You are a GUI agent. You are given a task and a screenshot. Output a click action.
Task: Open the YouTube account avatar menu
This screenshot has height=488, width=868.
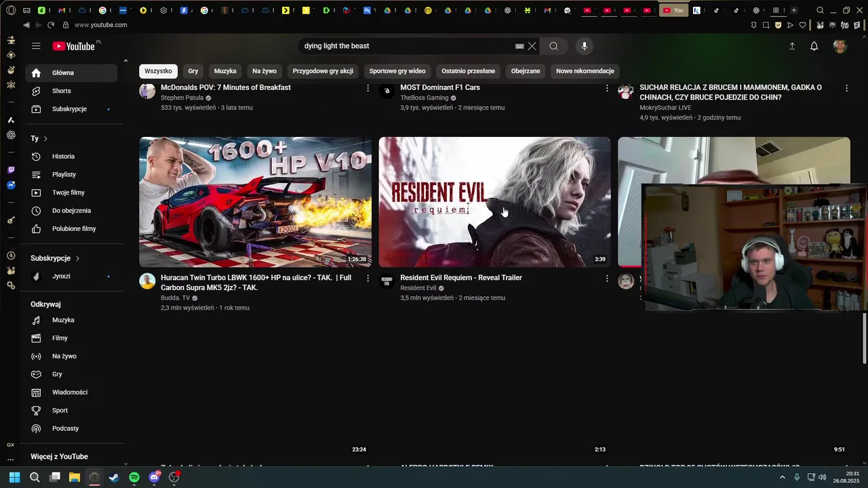(x=840, y=46)
